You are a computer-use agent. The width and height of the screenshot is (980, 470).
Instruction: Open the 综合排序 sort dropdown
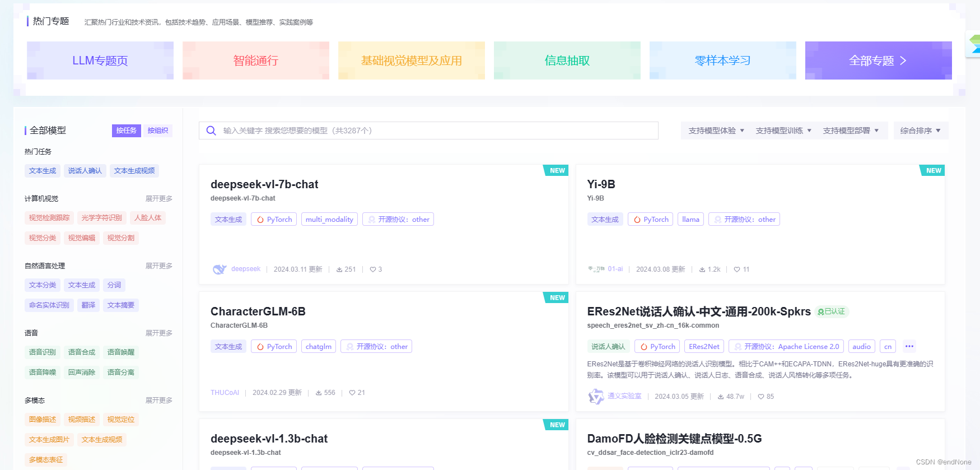click(921, 131)
